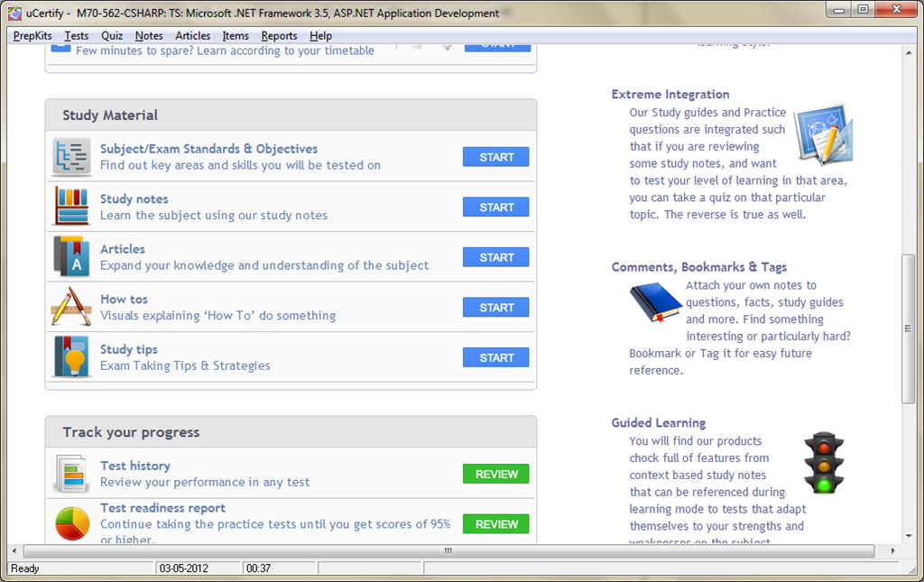The width and height of the screenshot is (924, 582).
Task: Start Subject/Exam Standards & Objectives
Action: (495, 157)
